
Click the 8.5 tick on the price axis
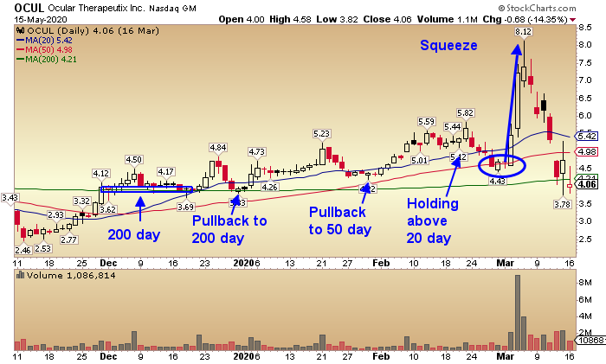[585, 28]
